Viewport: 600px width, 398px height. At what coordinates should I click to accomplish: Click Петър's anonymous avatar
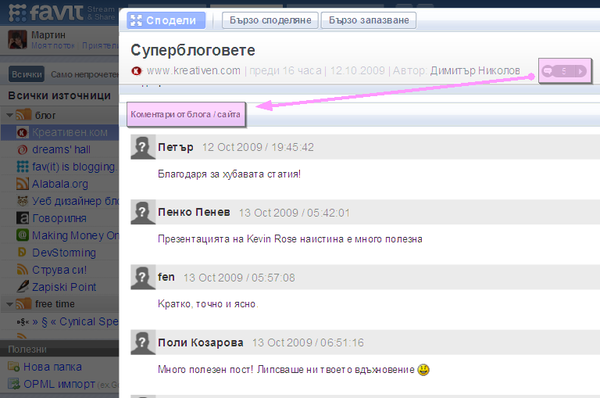(x=142, y=147)
